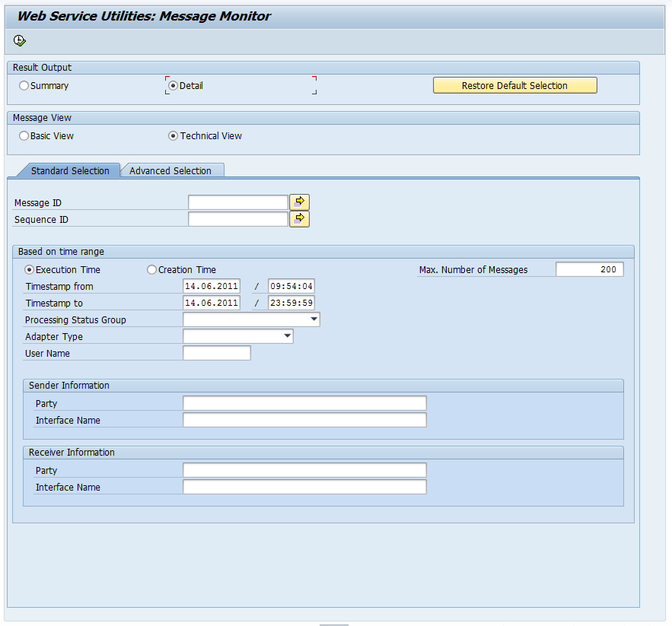The height and width of the screenshot is (626, 672).
Task: Switch to the Standard Selection tab
Action: tap(71, 170)
